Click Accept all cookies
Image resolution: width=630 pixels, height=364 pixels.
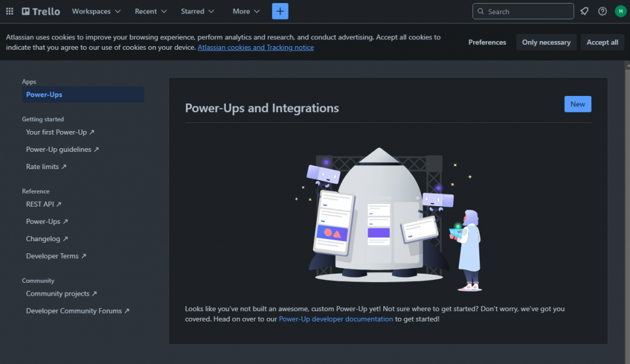click(x=602, y=42)
